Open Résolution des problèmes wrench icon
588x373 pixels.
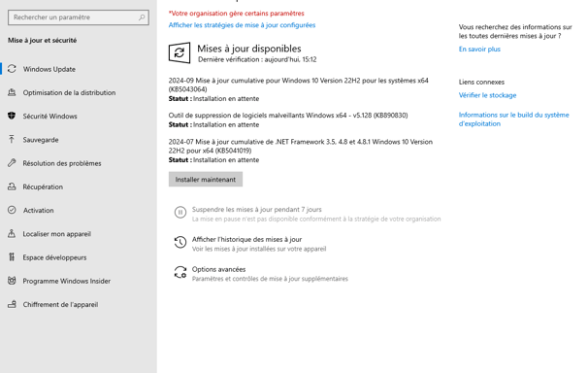[x=12, y=163]
